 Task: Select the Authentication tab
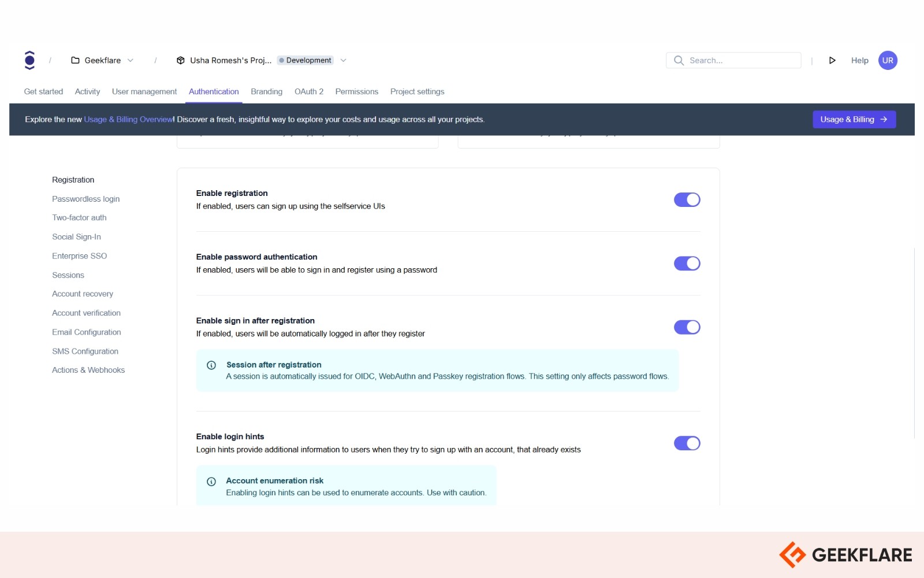tap(214, 91)
